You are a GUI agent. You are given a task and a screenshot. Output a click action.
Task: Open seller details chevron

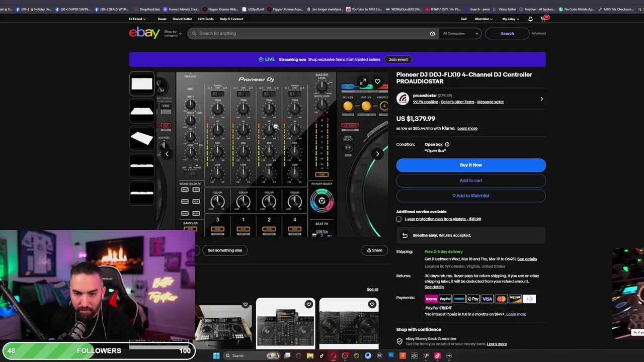click(541, 99)
